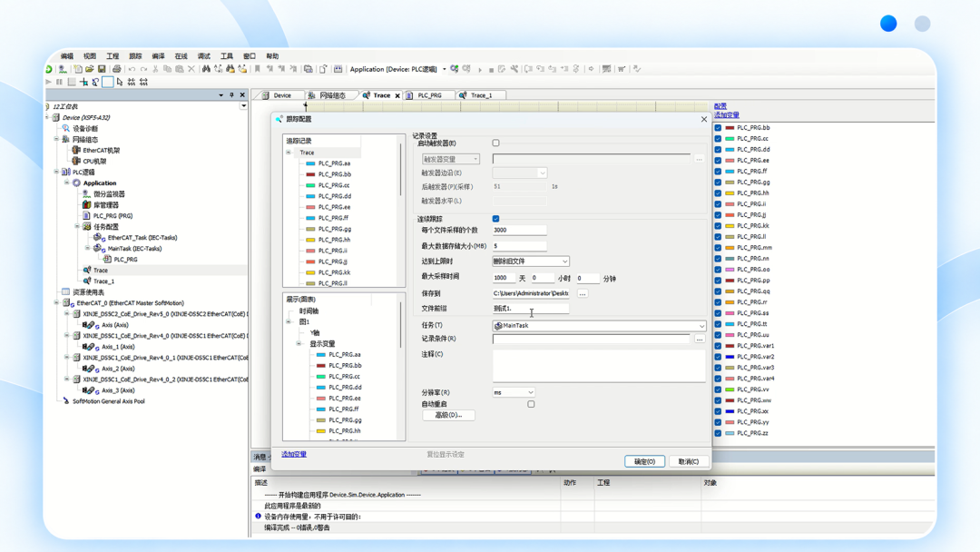Uncheck PLC_PRG.var1 in right variable list
The width and height of the screenshot is (980, 552).
718,346
